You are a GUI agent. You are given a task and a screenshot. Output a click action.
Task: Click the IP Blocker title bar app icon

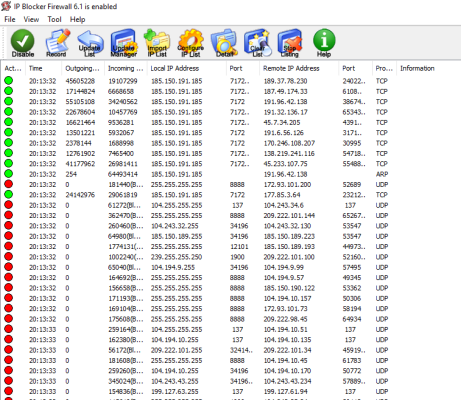(x=6, y=6)
